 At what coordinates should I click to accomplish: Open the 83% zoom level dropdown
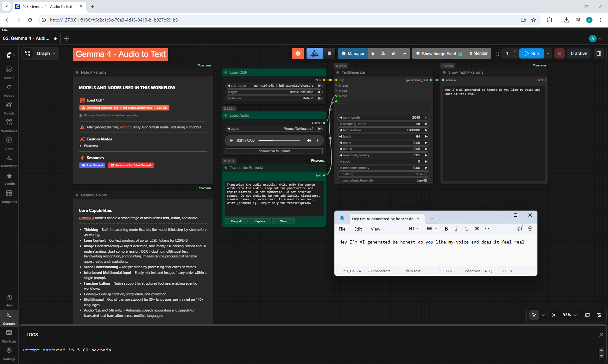[x=570, y=315]
